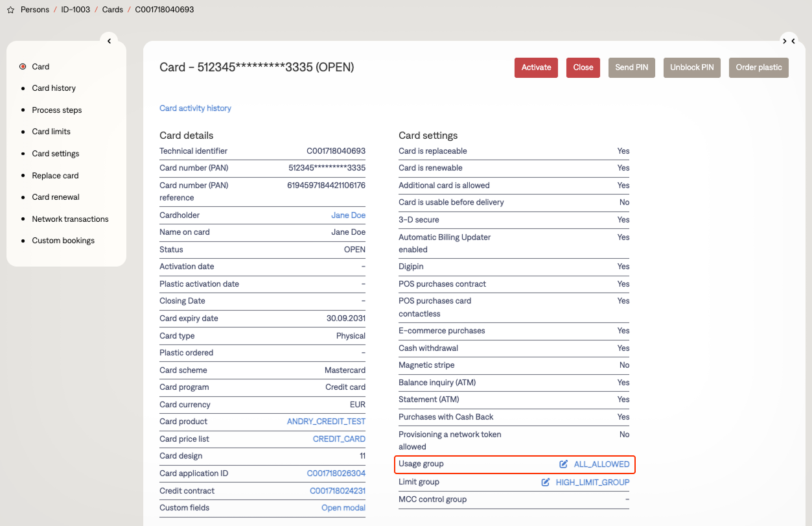Open the ANDRY_CREDIT_TEST card product link
This screenshot has height=526, width=812.
click(x=326, y=422)
